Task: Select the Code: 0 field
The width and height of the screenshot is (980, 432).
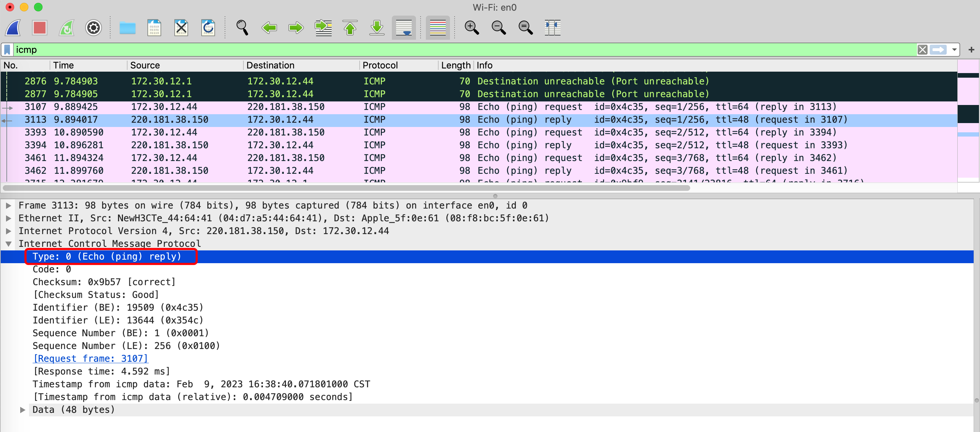Action: [487, 269]
